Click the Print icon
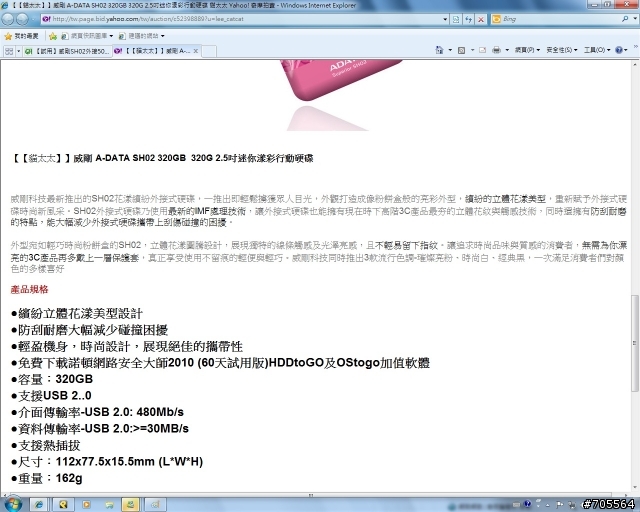This screenshot has width=640, height=512. tap(496, 50)
